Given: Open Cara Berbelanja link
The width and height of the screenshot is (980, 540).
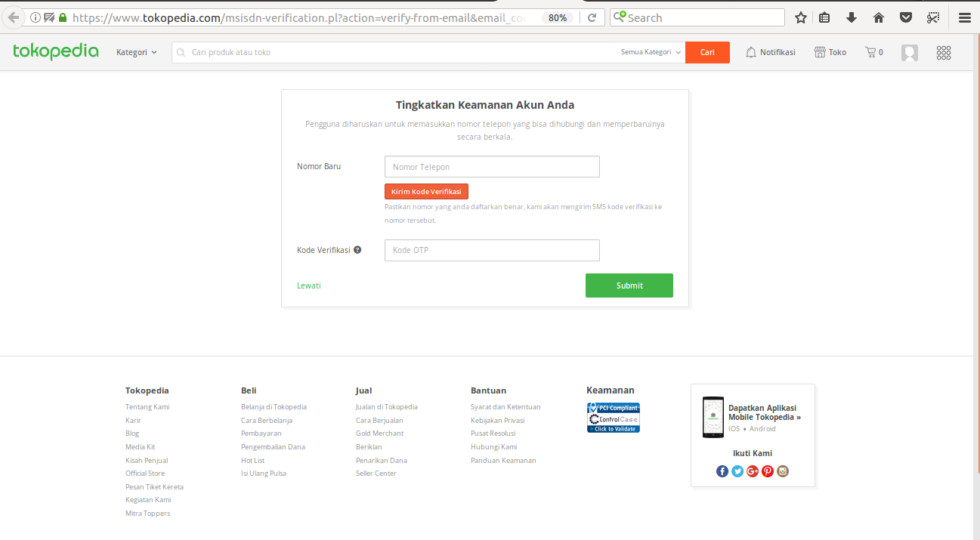Looking at the screenshot, I should click(267, 420).
